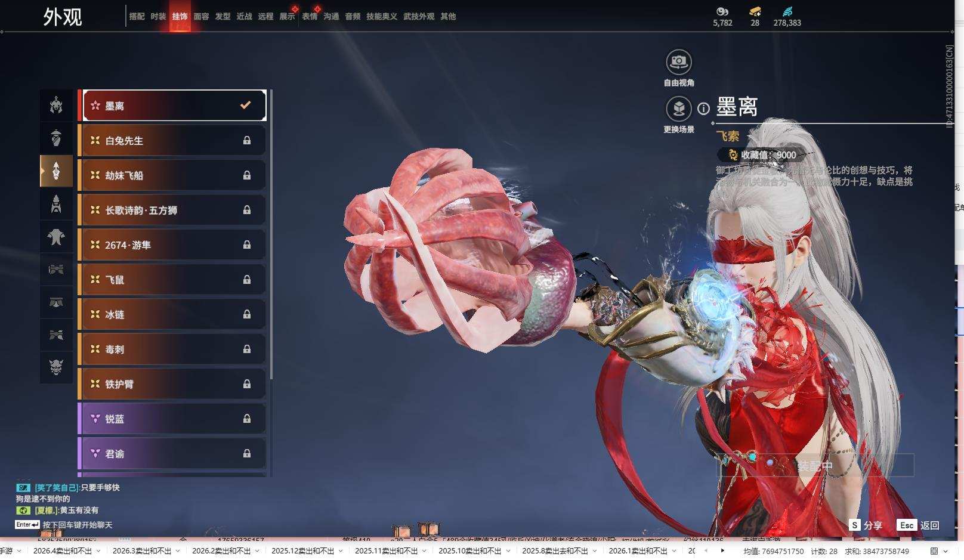Image resolution: width=964 pixels, height=560 pixels.
Task: Click lock icon on 白兔先生 row
Action: tap(247, 141)
